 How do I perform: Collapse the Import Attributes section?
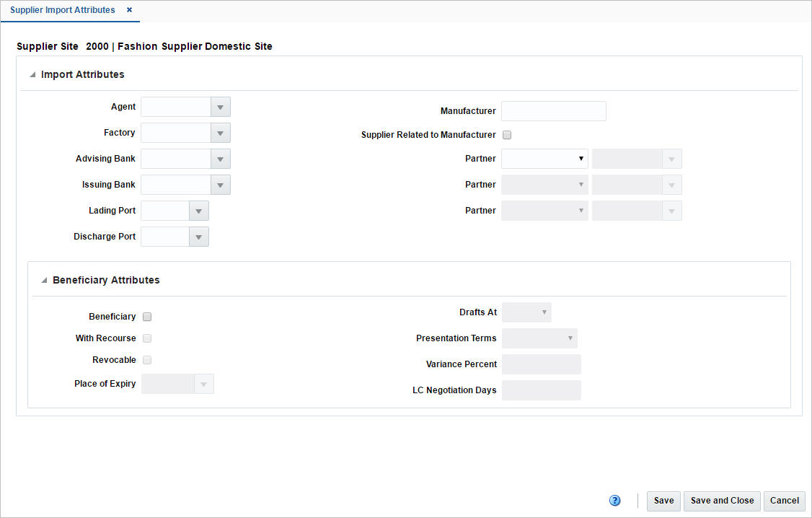tap(32, 74)
